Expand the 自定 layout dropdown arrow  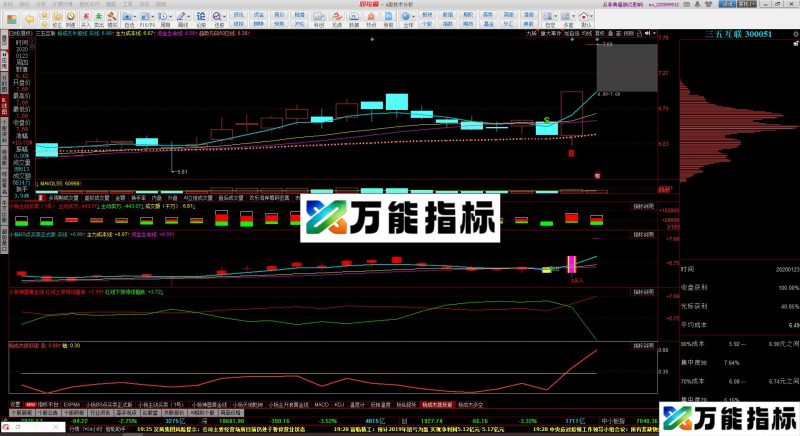[x=556, y=17]
